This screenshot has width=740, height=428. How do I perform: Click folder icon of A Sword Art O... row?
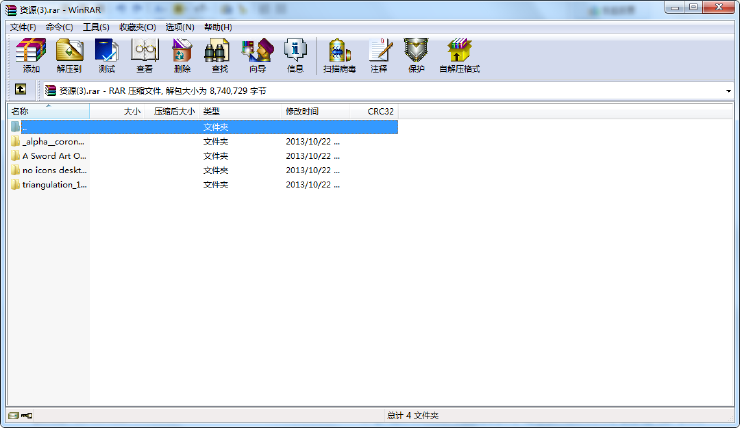coord(16,156)
